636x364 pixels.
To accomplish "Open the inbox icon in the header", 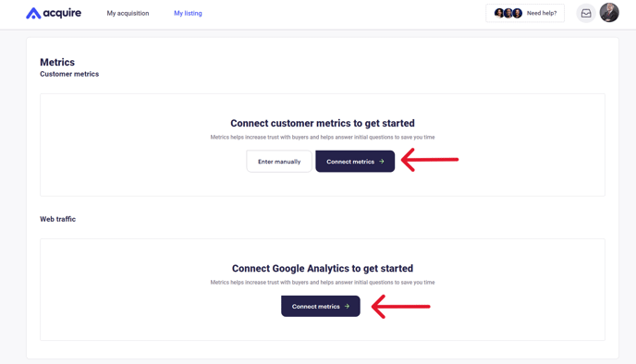I will coord(586,13).
